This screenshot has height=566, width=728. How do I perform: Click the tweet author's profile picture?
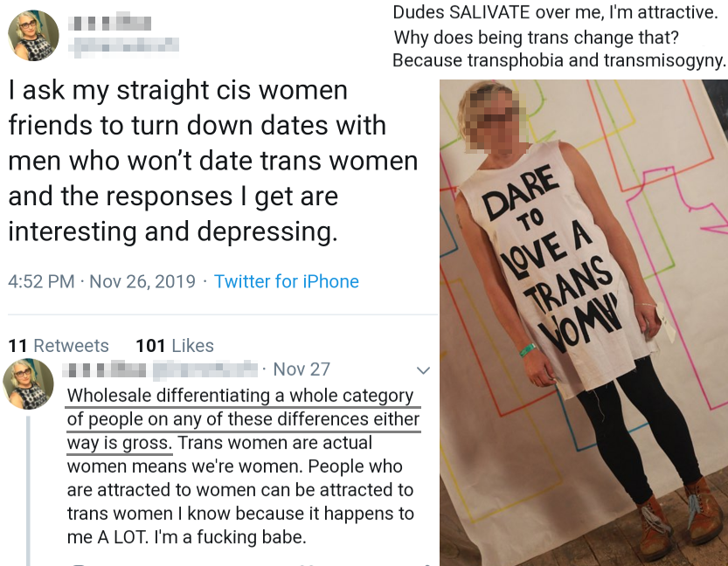(33, 36)
